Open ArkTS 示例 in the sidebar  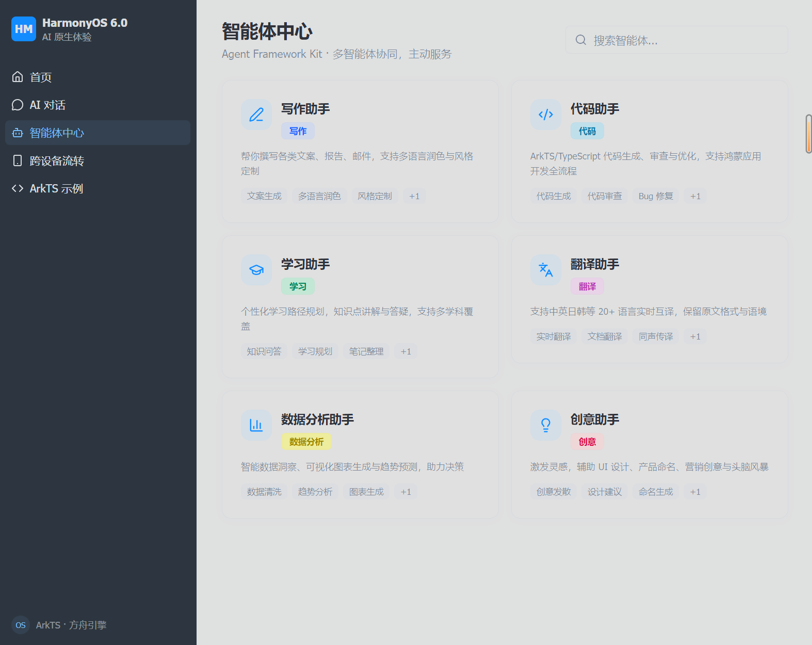tap(98, 188)
